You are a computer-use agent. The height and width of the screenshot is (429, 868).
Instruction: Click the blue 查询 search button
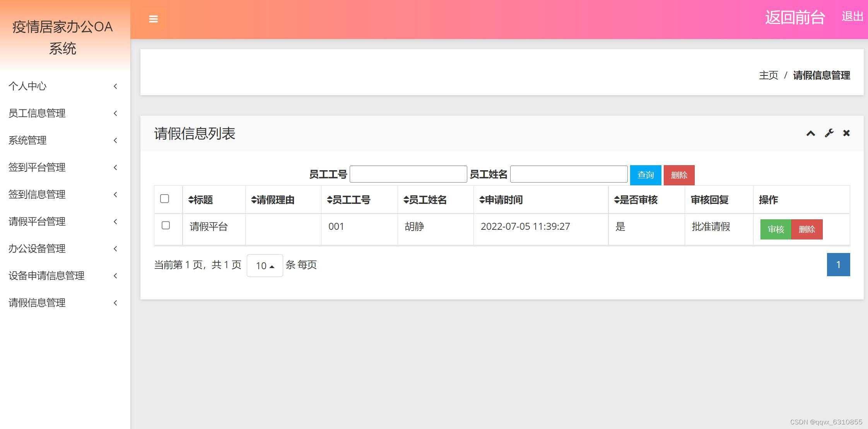coord(646,175)
